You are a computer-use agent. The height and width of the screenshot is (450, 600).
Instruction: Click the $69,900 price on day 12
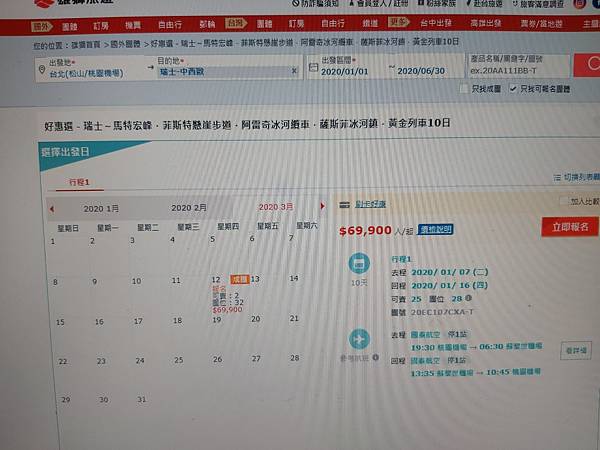227,310
